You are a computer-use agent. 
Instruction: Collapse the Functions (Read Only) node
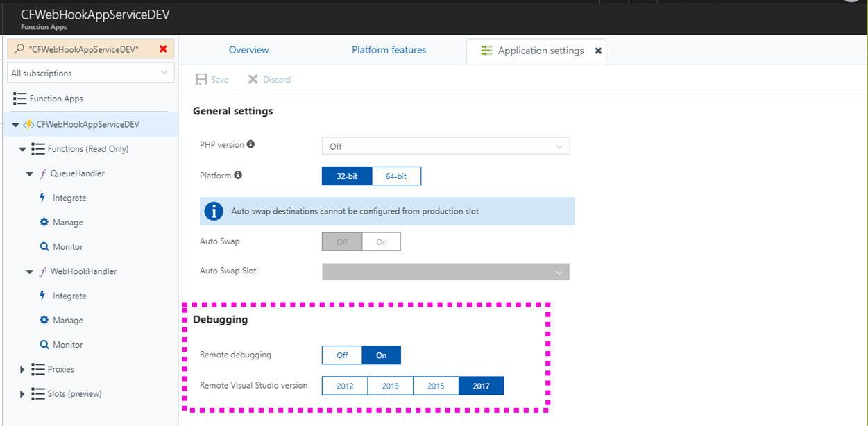click(x=23, y=149)
